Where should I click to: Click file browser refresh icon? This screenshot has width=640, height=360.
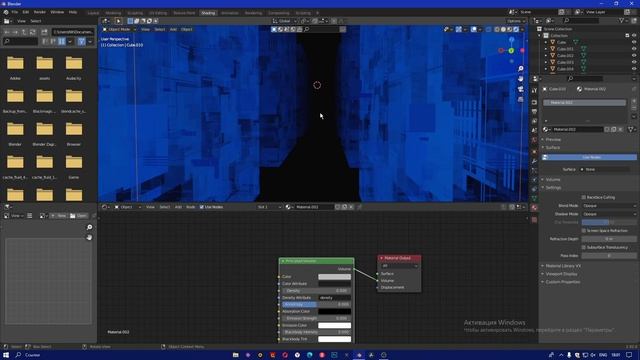tap(33, 32)
